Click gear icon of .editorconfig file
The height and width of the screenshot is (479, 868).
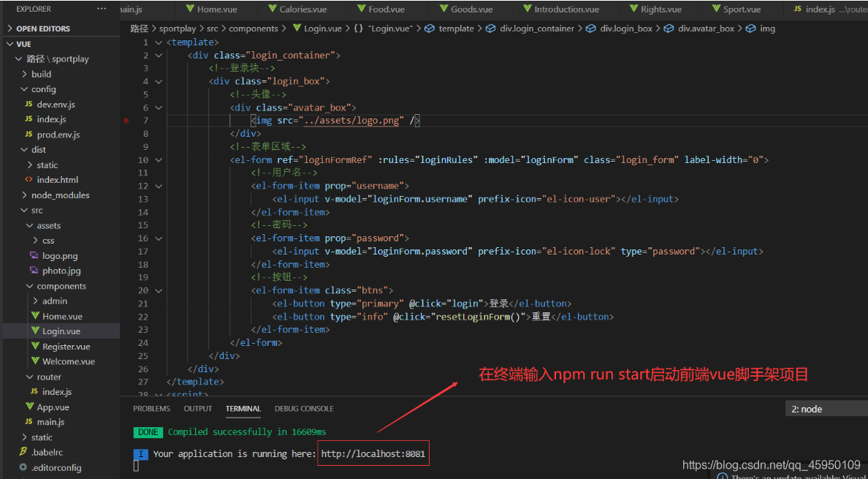(23, 467)
